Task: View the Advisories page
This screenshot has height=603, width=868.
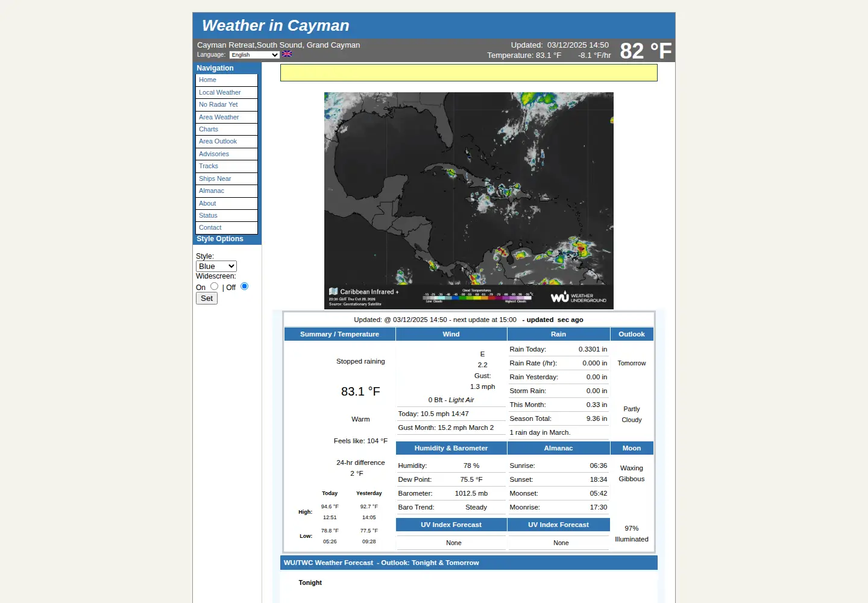Action: tap(227, 154)
